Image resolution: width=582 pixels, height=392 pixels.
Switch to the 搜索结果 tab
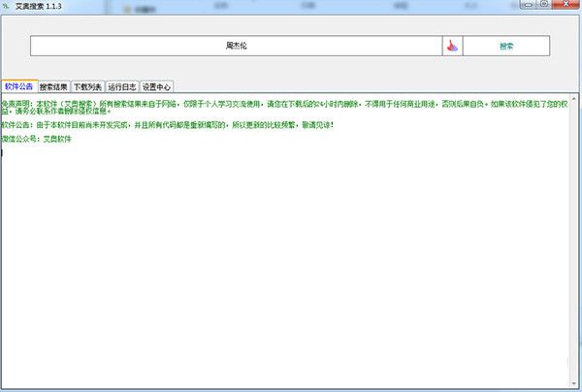click(x=53, y=87)
